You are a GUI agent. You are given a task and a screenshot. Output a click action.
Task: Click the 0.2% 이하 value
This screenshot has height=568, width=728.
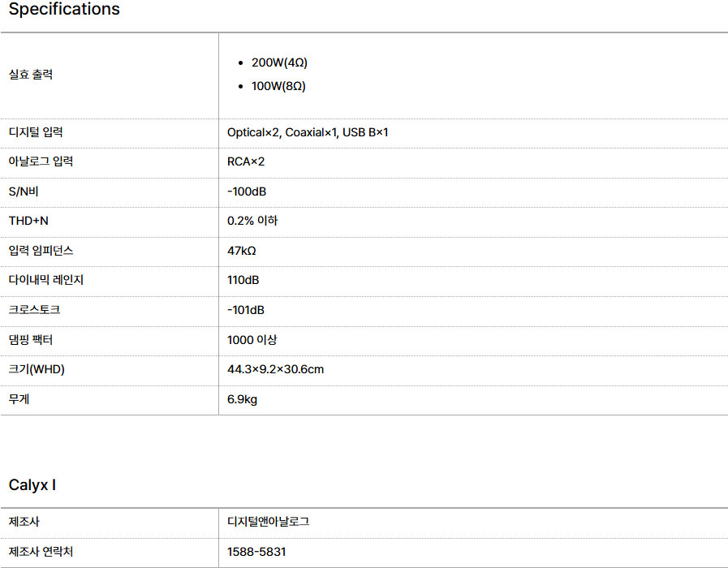pos(252,221)
